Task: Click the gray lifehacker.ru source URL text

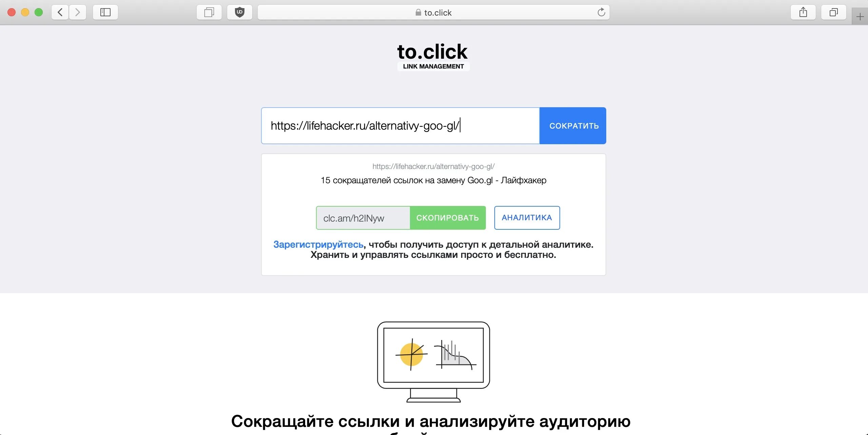Action: [x=433, y=167]
